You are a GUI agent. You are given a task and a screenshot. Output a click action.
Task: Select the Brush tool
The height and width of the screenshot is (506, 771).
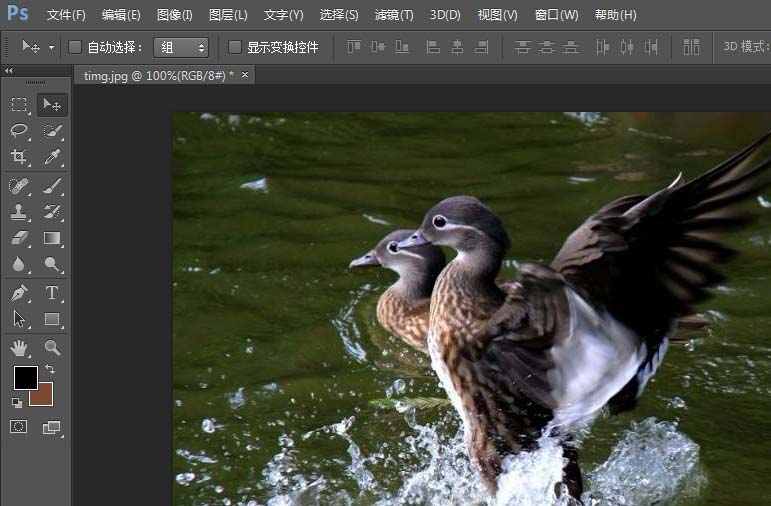coord(52,186)
